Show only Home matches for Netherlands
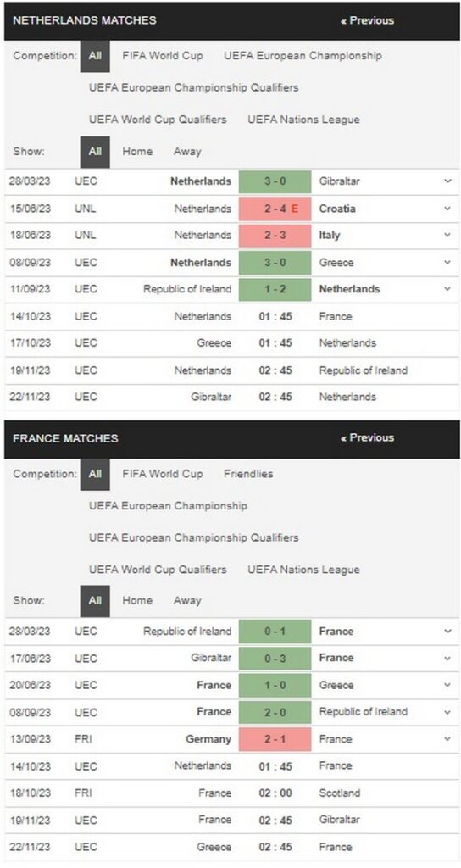The height and width of the screenshot is (868, 461). click(137, 152)
